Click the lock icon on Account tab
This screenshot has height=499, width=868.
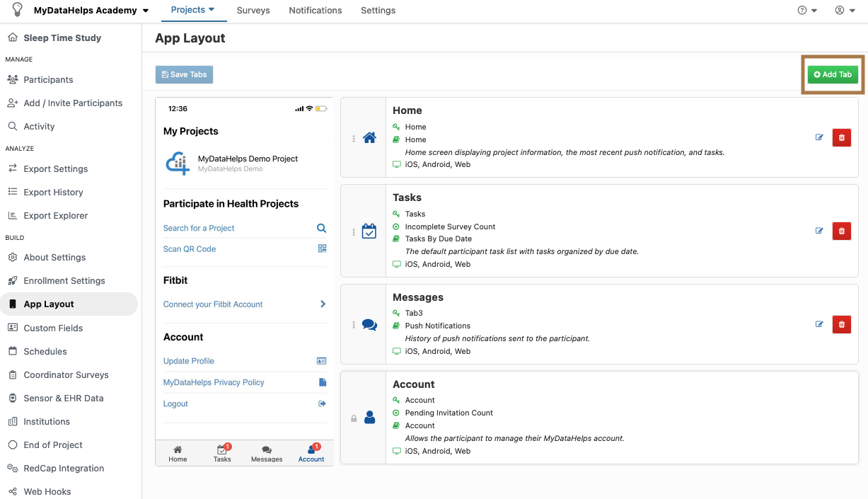(354, 418)
